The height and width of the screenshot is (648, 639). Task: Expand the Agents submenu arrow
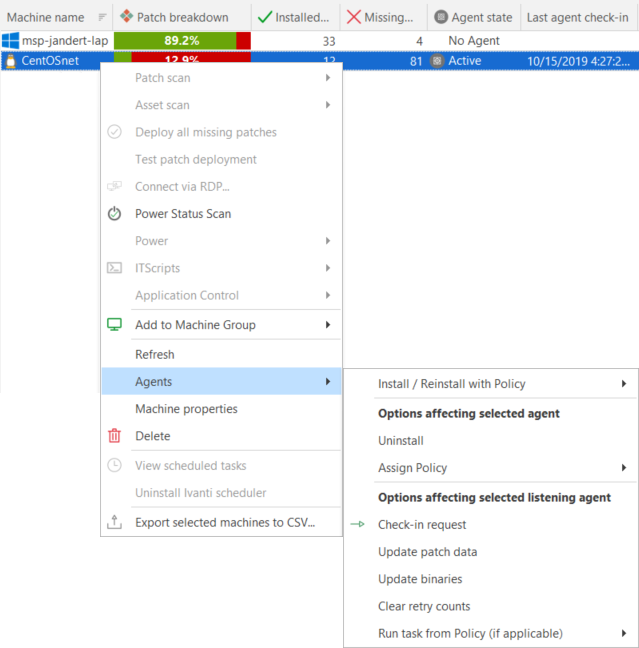coord(328,381)
